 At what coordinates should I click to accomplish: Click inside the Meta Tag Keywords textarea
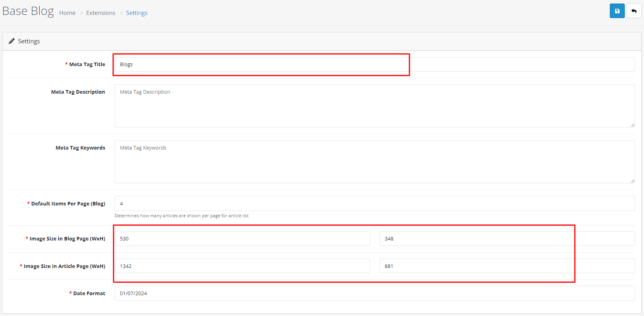374,162
